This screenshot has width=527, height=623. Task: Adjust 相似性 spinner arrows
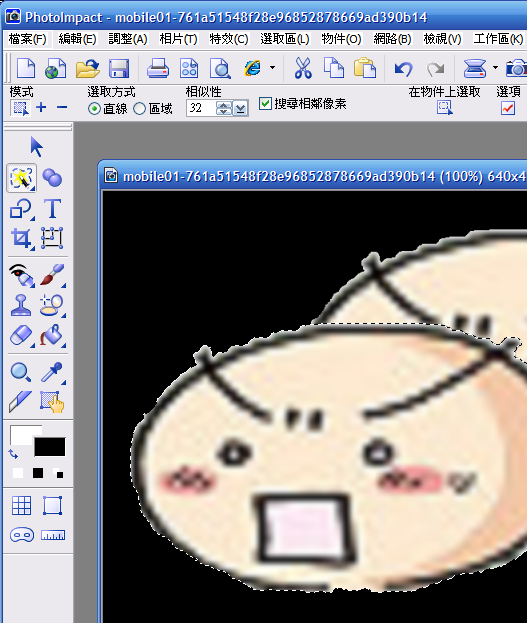(x=224, y=108)
